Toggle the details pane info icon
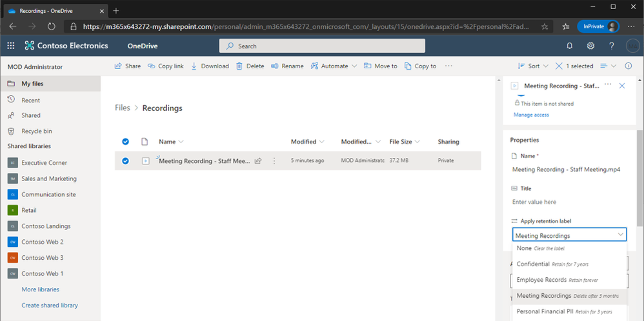This screenshot has width=644, height=321. 628,66
